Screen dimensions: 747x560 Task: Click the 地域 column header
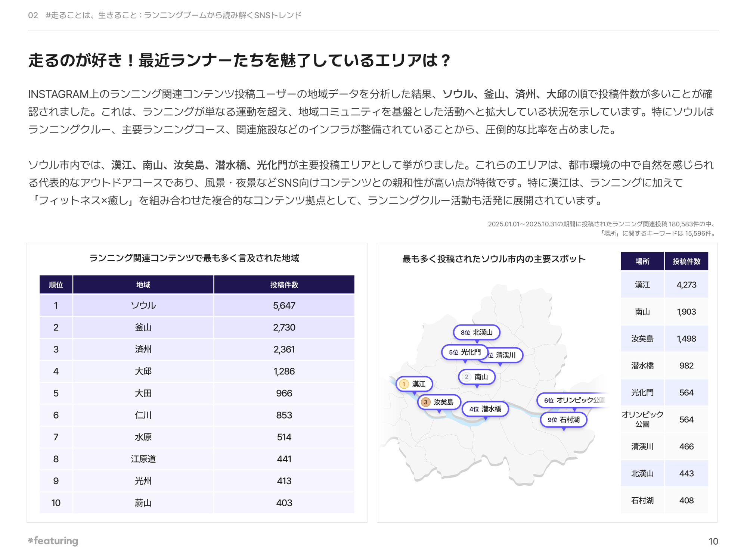[143, 285]
